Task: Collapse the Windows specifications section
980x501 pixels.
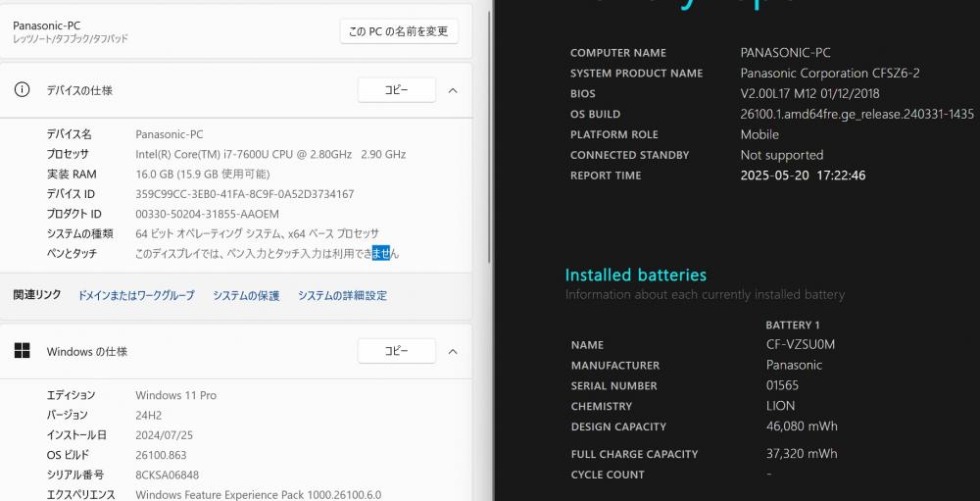Action: tap(453, 352)
